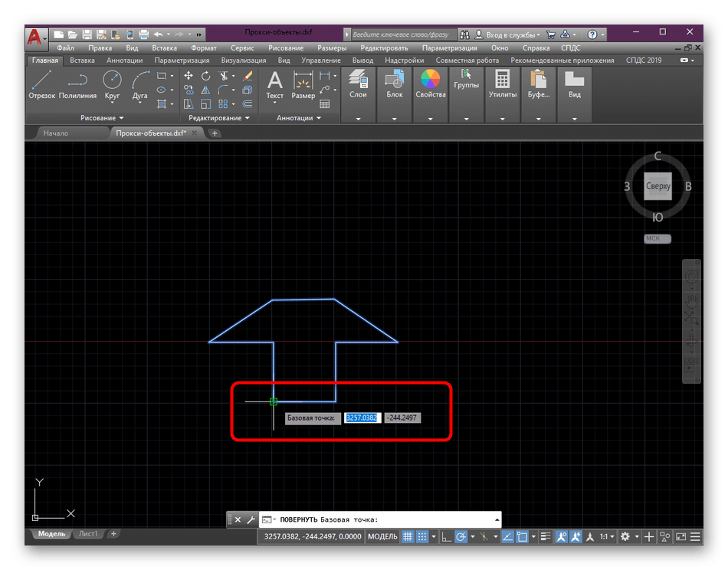Select the Дуга arc tool

tap(139, 84)
